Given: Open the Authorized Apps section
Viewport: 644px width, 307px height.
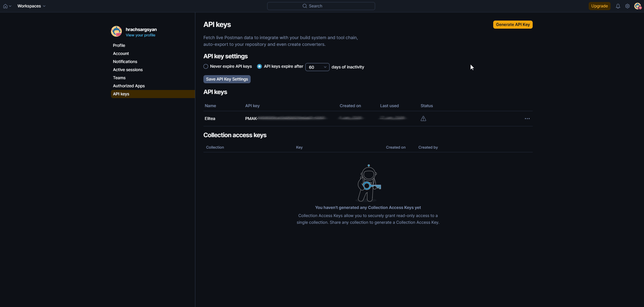Looking at the screenshot, I should pyautogui.click(x=129, y=86).
